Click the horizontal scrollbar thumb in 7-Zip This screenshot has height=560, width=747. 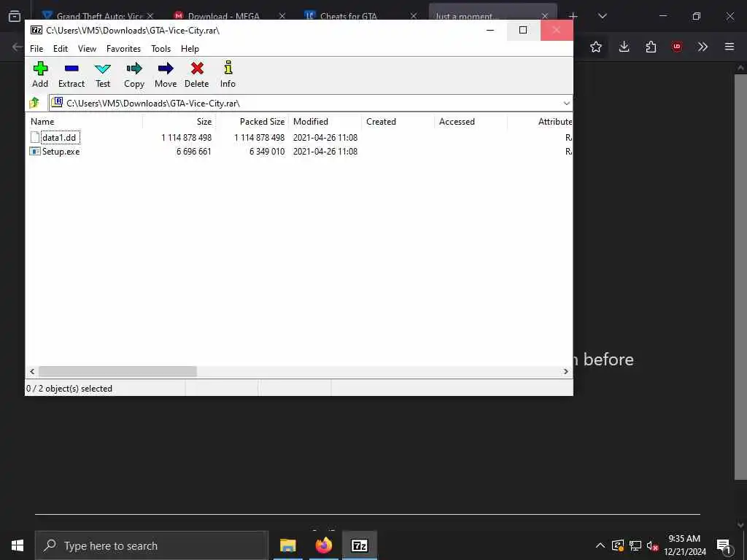[117, 371]
